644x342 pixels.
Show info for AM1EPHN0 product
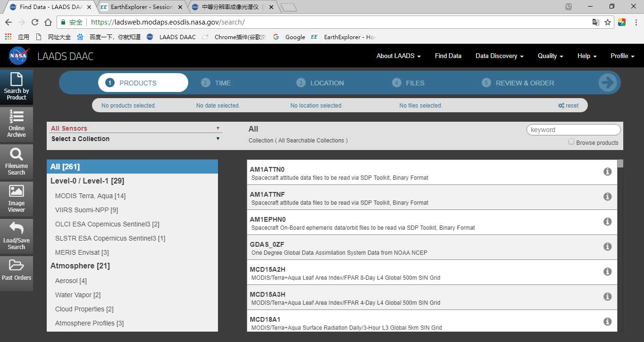(x=608, y=222)
